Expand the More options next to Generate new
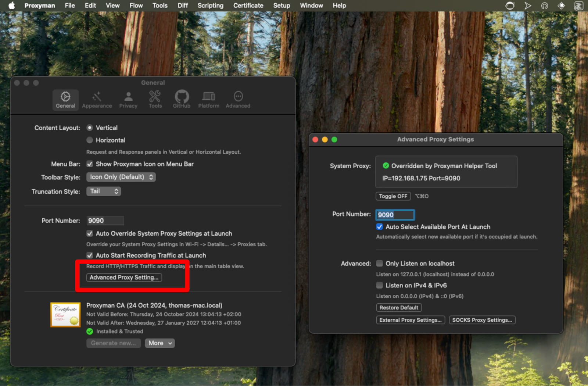 click(159, 343)
